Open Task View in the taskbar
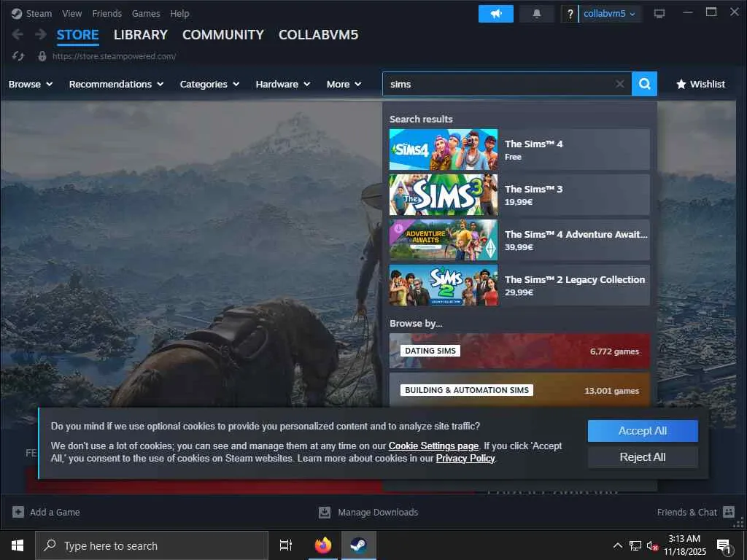747x560 pixels. coord(286,545)
